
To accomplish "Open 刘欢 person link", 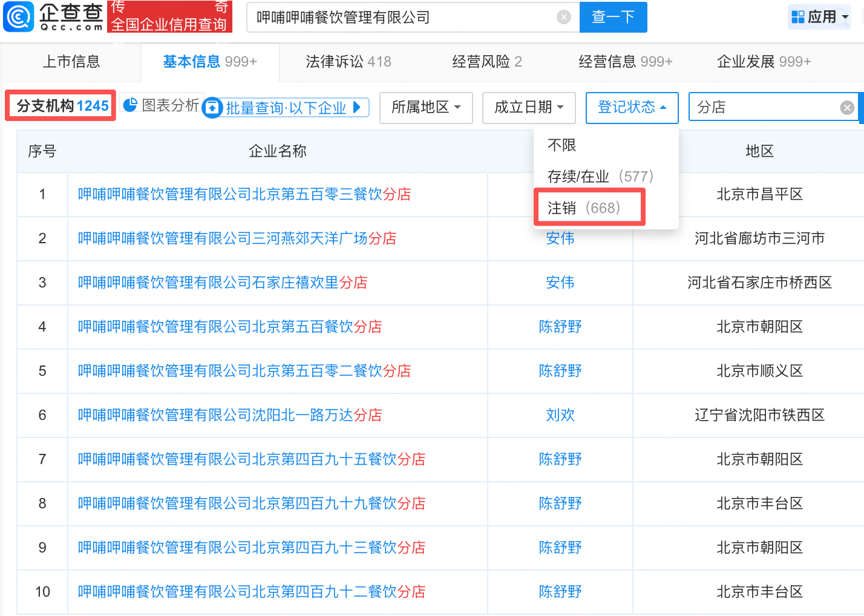I will pyautogui.click(x=560, y=415).
